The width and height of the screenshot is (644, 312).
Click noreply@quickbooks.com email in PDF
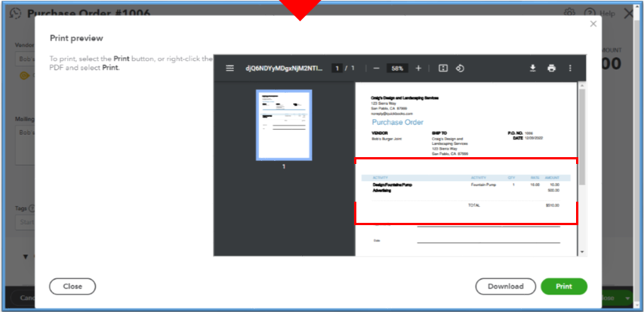tap(392, 113)
